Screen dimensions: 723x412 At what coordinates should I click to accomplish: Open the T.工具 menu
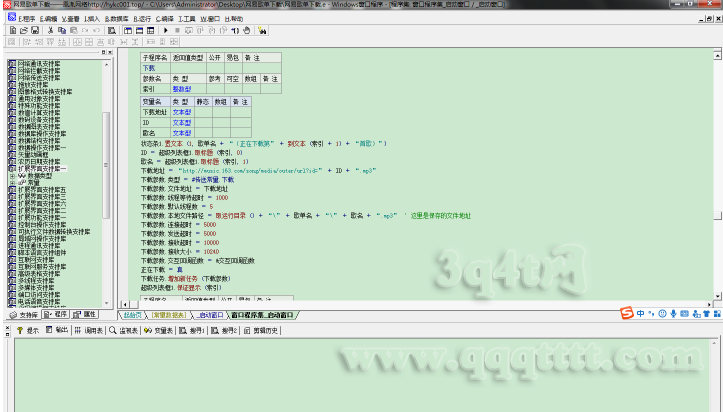coord(187,19)
